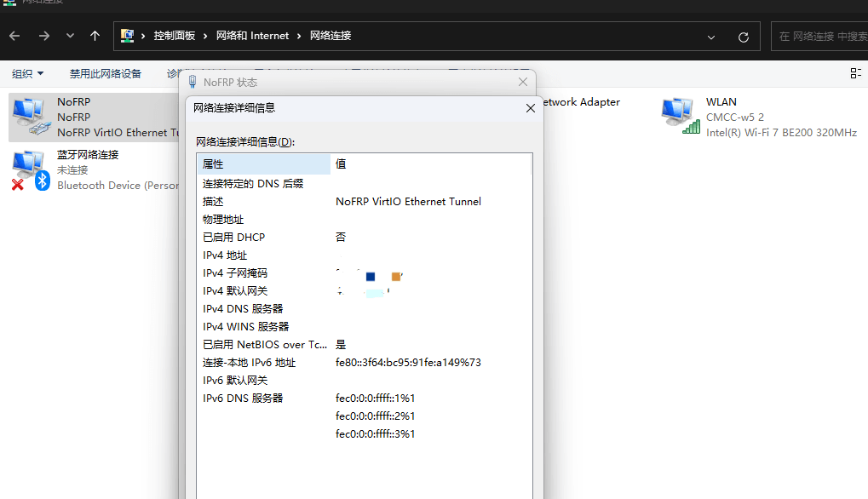
Task: Close the 网络连接详细信息 dialog
Action: (x=530, y=108)
